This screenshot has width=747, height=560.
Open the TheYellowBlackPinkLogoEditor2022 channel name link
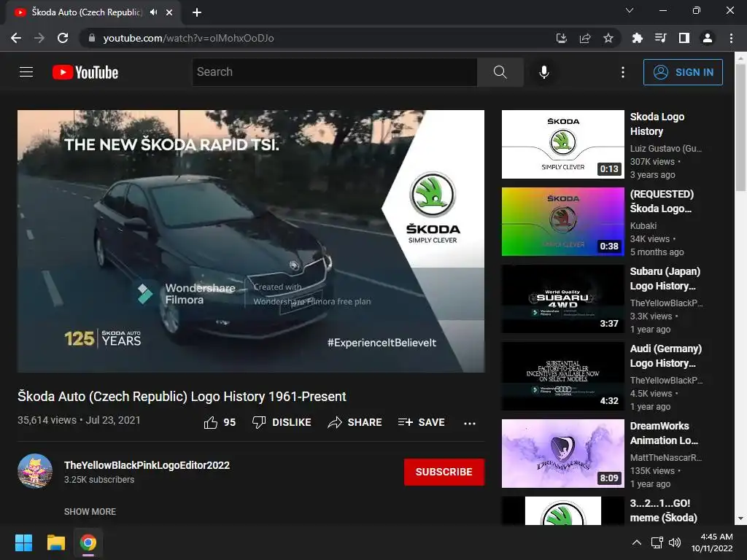(147, 465)
